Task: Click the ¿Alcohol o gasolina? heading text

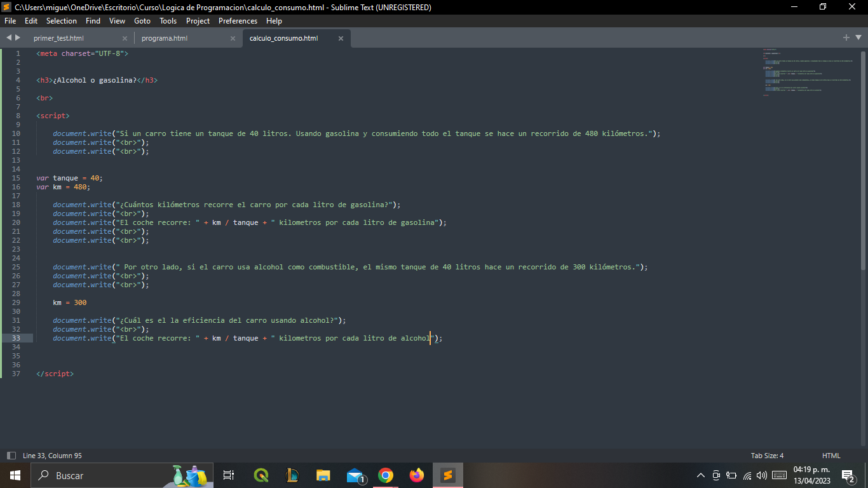Action: (x=95, y=80)
